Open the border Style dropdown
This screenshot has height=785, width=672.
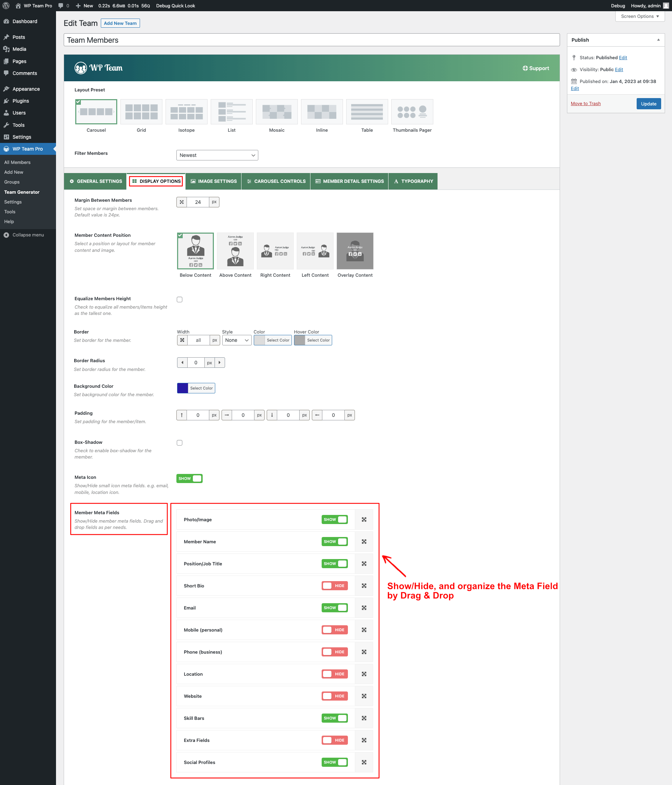click(236, 340)
